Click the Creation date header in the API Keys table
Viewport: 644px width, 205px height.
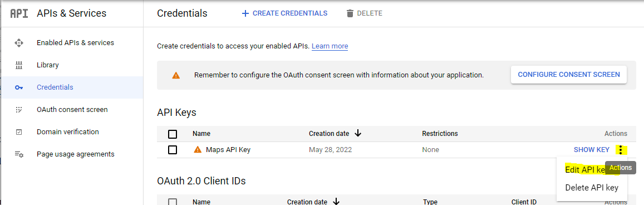(329, 134)
